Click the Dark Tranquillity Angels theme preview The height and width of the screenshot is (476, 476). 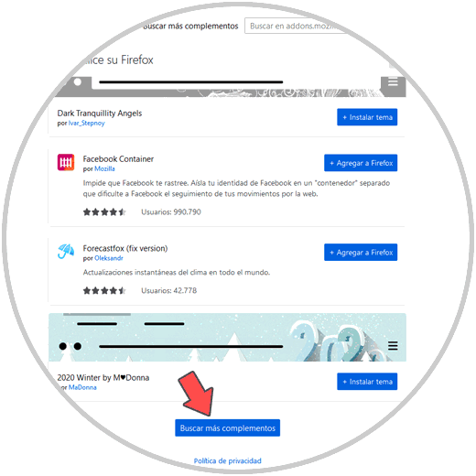click(227, 86)
